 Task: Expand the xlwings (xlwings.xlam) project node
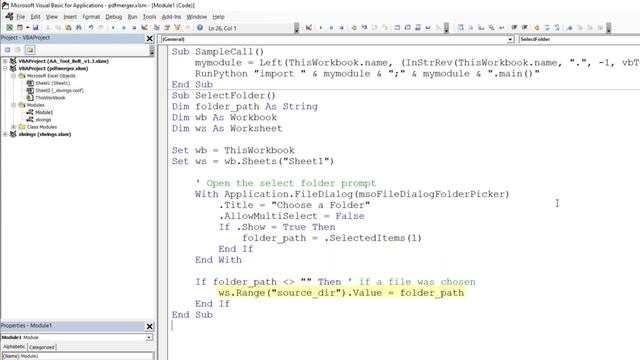point(5,134)
